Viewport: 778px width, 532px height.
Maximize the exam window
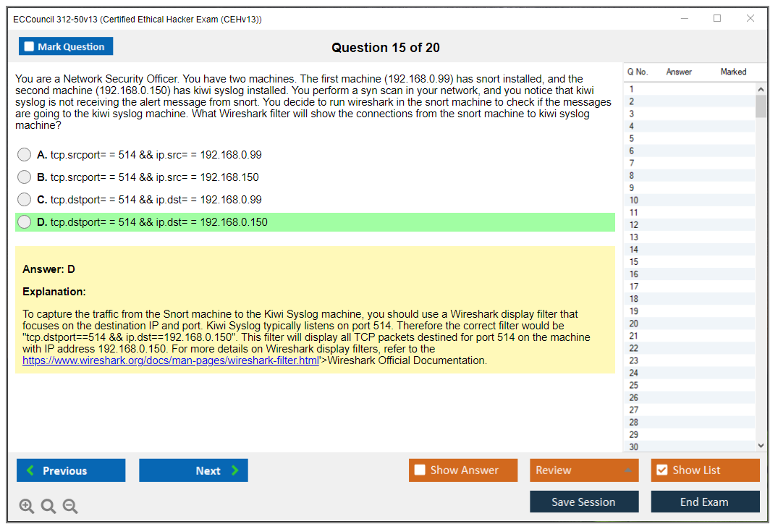[x=717, y=18]
